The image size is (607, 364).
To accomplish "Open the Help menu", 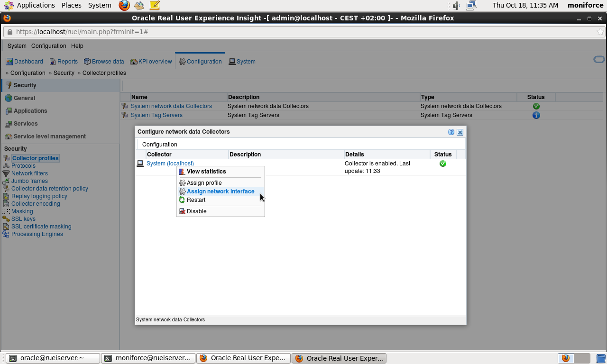I will [77, 46].
